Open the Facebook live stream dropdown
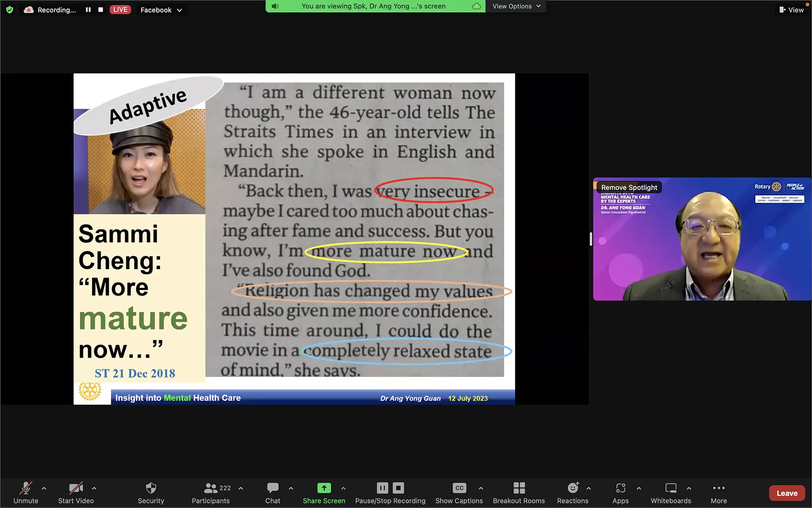 coord(161,10)
